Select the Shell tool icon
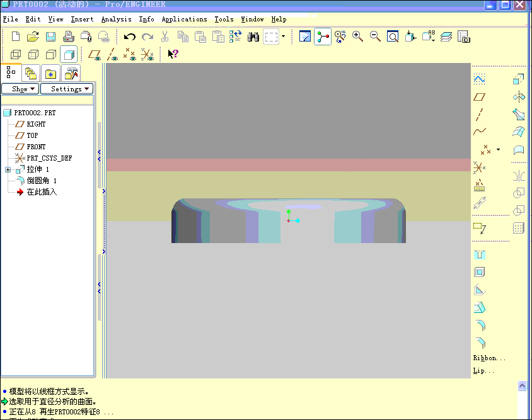 (x=480, y=272)
